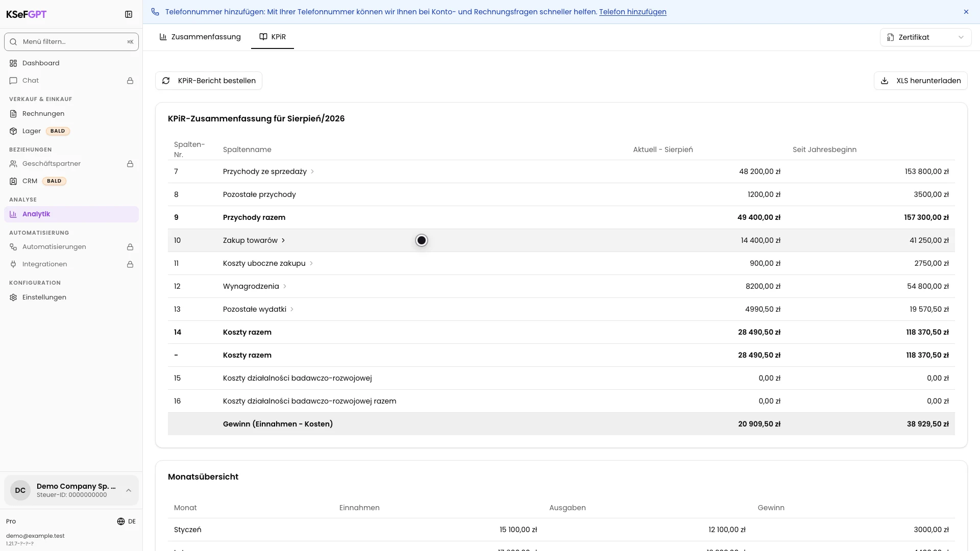Click the globe language icon
Screen dimensions: 980x551
point(121,521)
